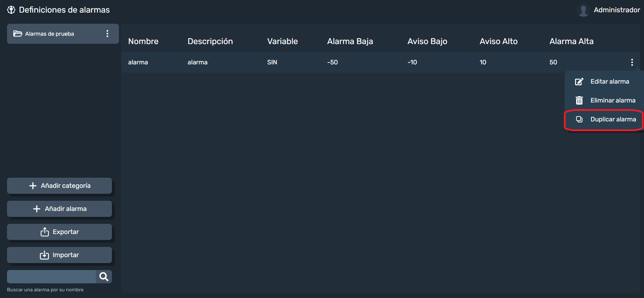This screenshot has height=298, width=644.
Task: Click the Añadir alarma button
Action: pyautogui.click(x=59, y=209)
